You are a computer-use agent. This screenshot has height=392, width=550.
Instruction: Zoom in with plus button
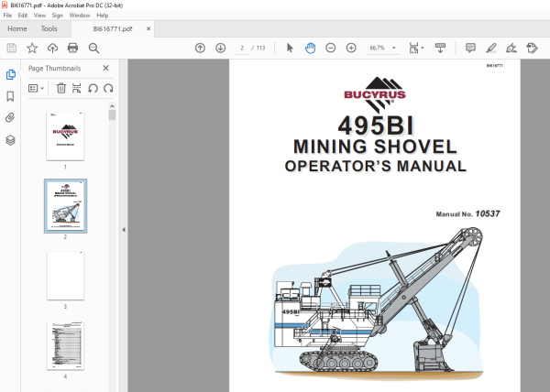coord(351,48)
